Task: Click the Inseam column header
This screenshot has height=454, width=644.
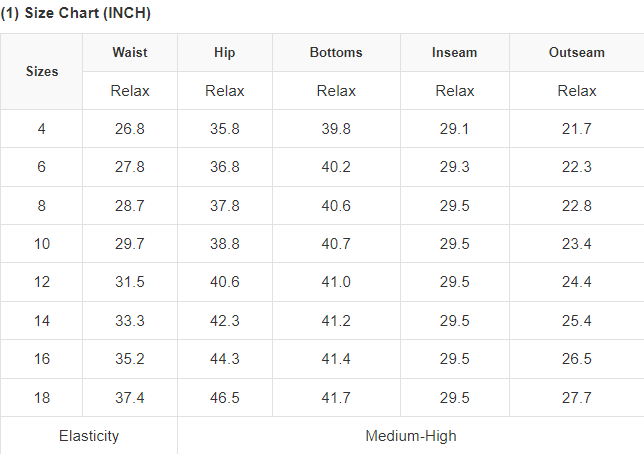Action: [x=455, y=52]
